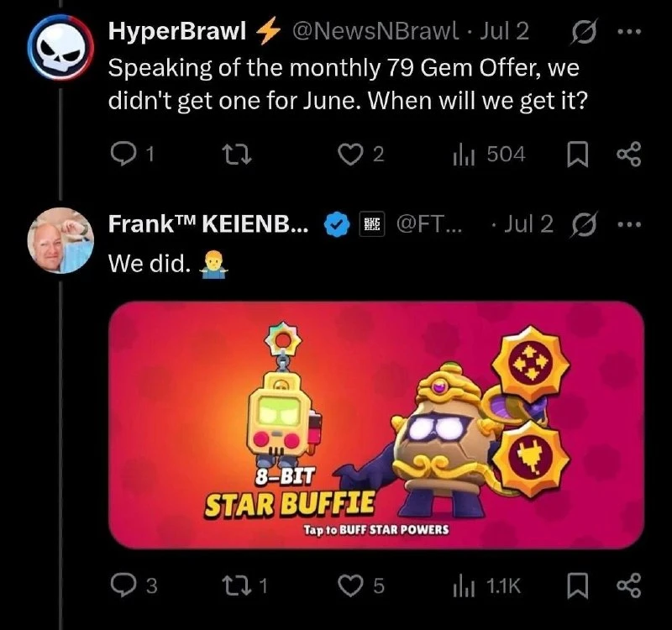Open Frank's profile photo avatar
This screenshot has width=672, height=630.
(60, 240)
